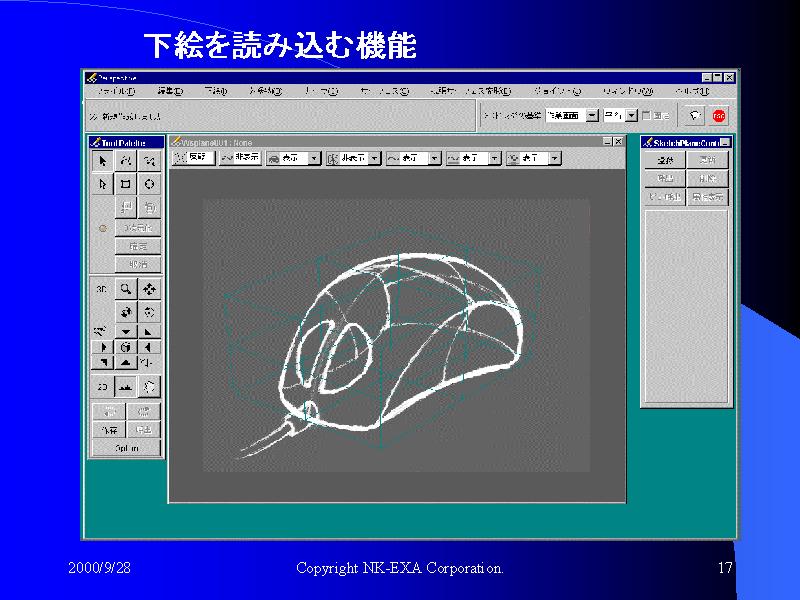Pick the rectangle tool in Tool Palette
This screenshot has height=600, width=800.
pos(125,184)
